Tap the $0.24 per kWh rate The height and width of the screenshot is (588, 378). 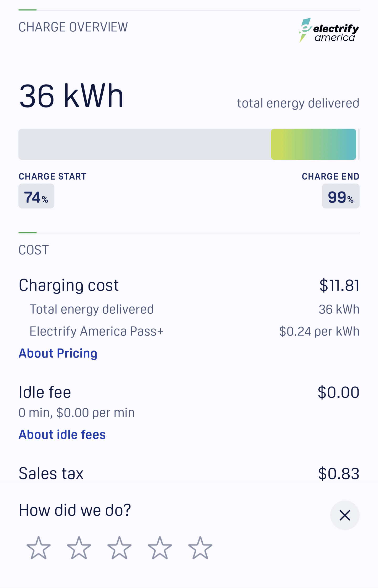[x=319, y=331]
